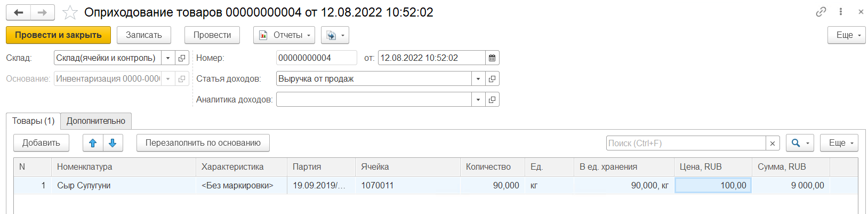This screenshot has width=868, height=214.
Task: Open the Склад warehouse reference form
Action: tap(182, 58)
